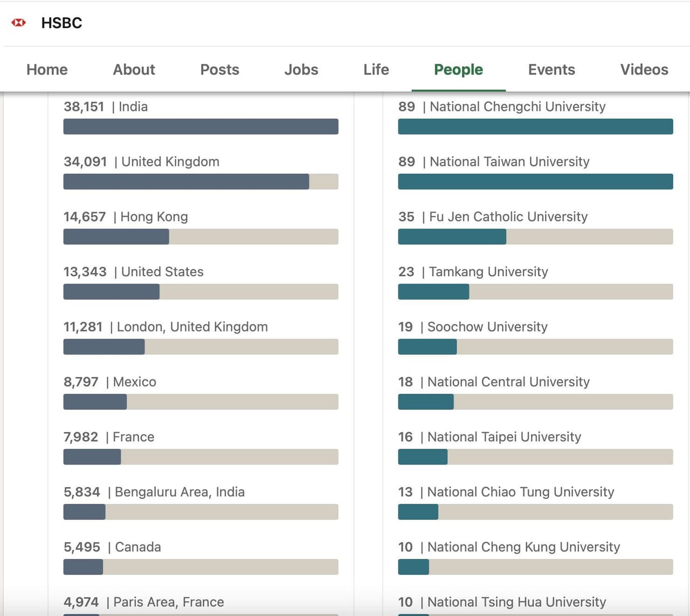Screen dimensions: 690x616
Task: Open the Videos tab
Action: coord(644,70)
